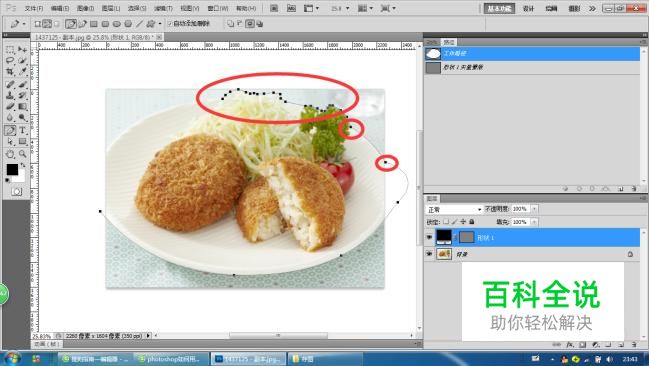Select the Rectangle shape tool in toolbox
This screenshot has height=366, width=649.
coord(22,142)
